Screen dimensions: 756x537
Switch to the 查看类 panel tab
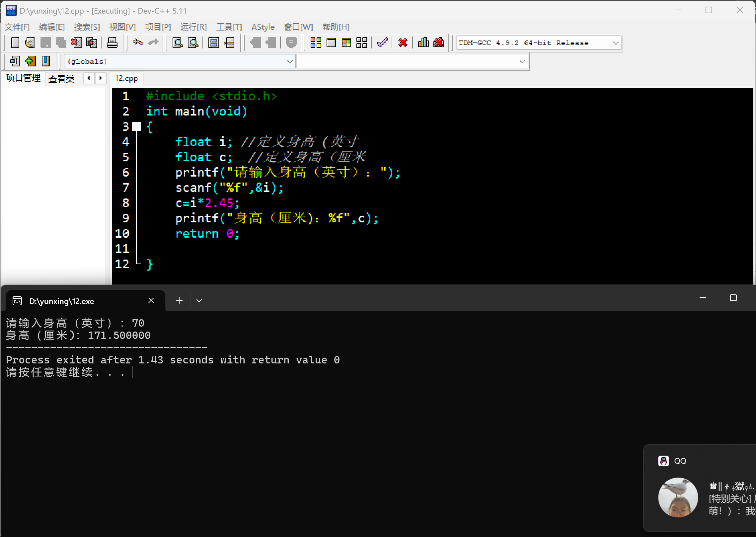click(x=61, y=79)
